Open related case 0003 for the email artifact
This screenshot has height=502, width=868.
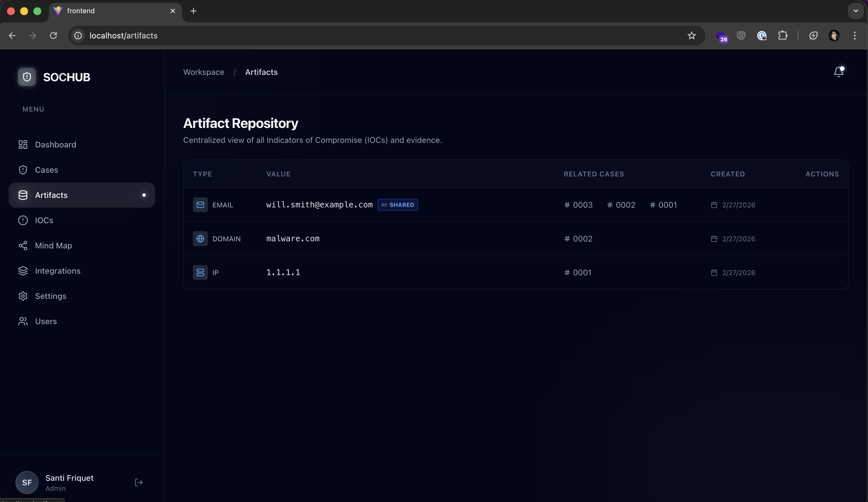pos(578,205)
